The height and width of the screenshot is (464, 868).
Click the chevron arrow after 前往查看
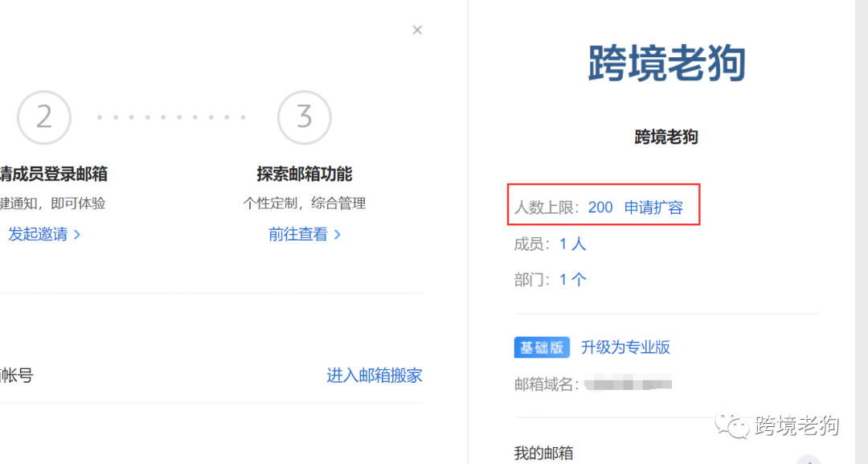point(338,235)
